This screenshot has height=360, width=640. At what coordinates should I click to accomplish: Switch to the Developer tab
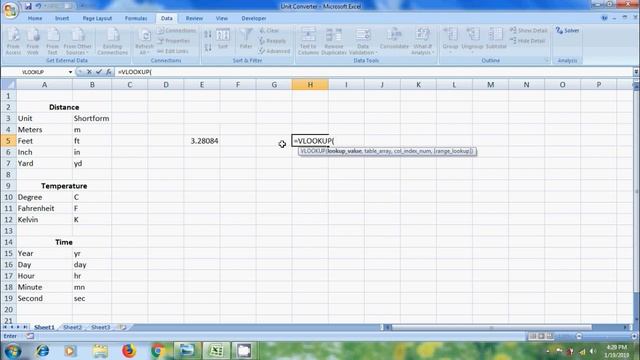coord(254,18)
